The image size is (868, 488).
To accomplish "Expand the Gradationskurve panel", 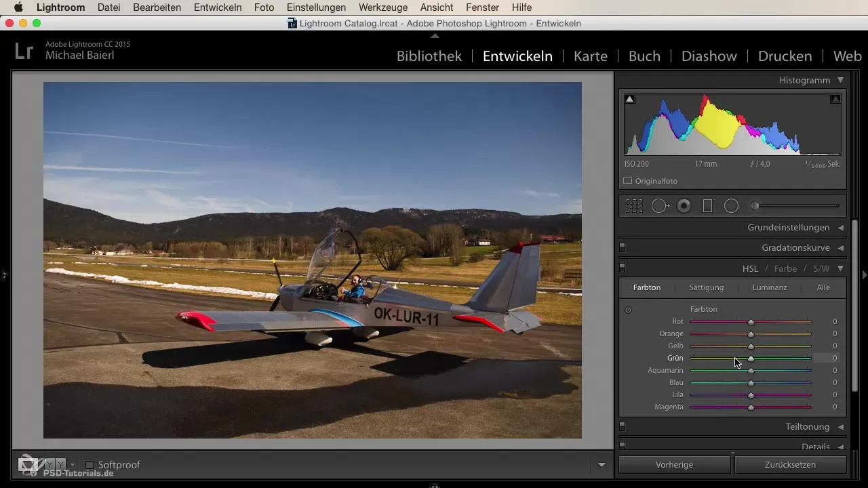I will (841, 248).
